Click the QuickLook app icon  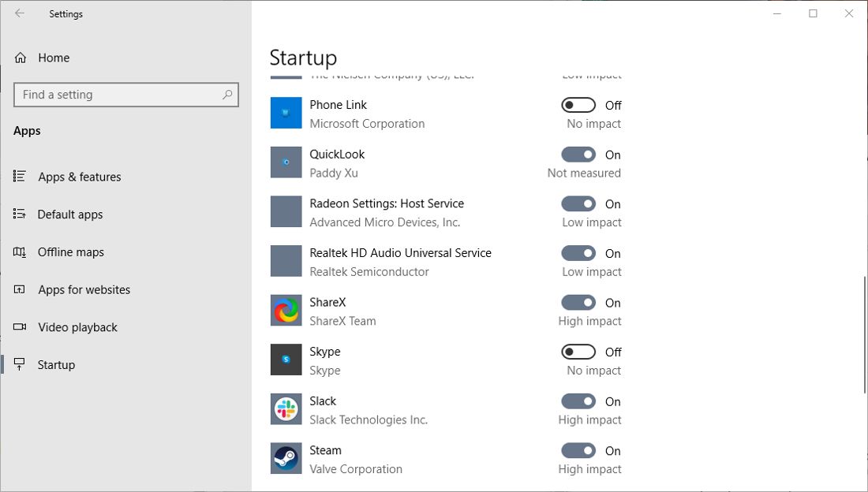(x=286, y=162)
